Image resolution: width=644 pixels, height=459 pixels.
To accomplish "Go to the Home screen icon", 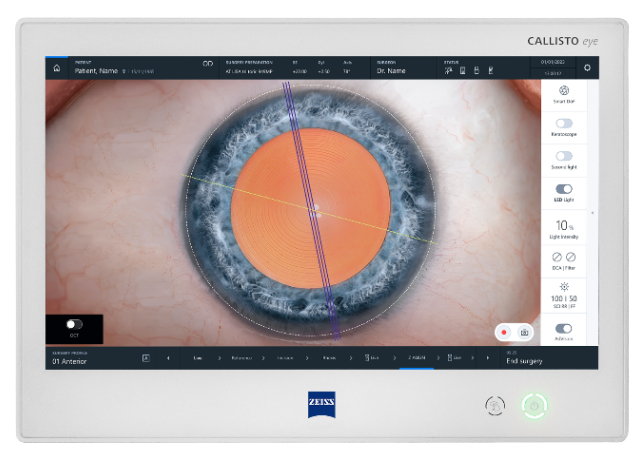I will 56,68.
